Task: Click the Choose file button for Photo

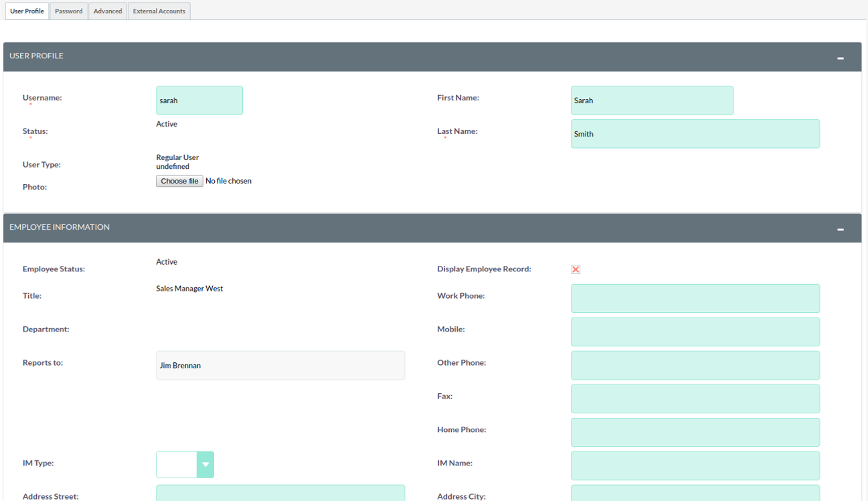Action: (x=179, y=182)
